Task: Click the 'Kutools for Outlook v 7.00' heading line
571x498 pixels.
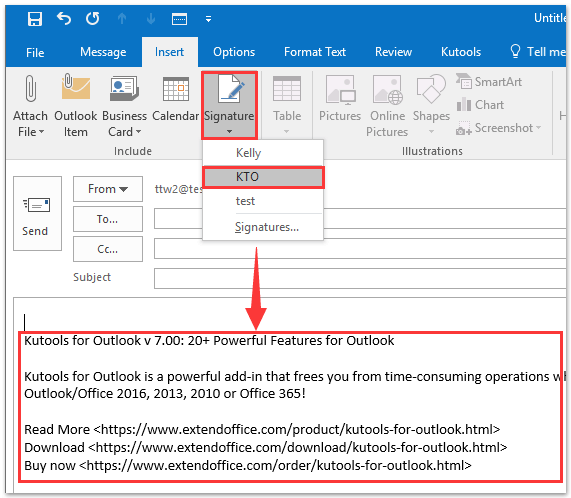Action: (209, 341)
